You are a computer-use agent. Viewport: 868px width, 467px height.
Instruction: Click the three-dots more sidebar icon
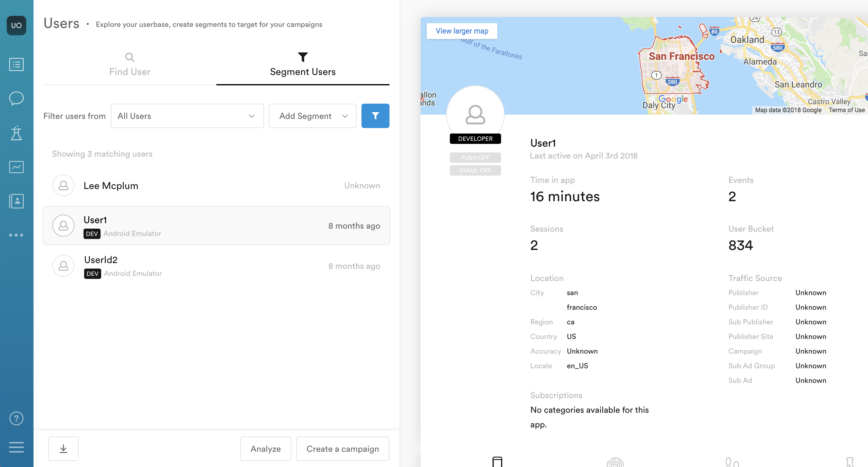[x=16, y=235]
